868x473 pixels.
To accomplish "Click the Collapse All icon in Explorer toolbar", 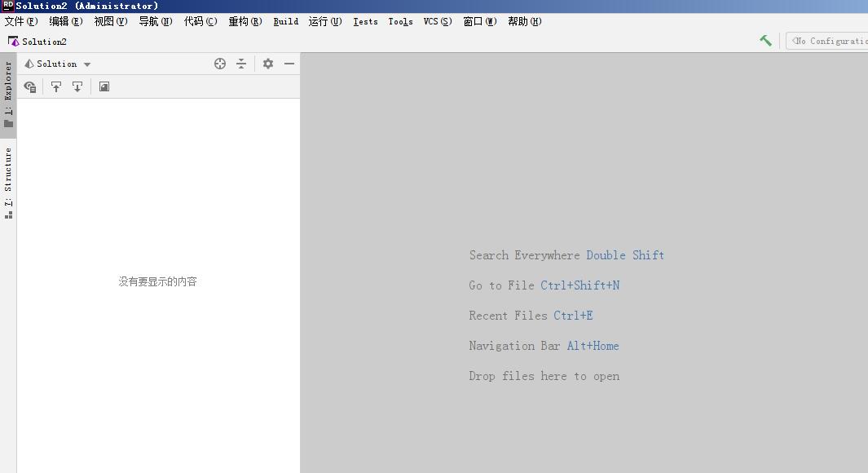I will tap(242, 63).
